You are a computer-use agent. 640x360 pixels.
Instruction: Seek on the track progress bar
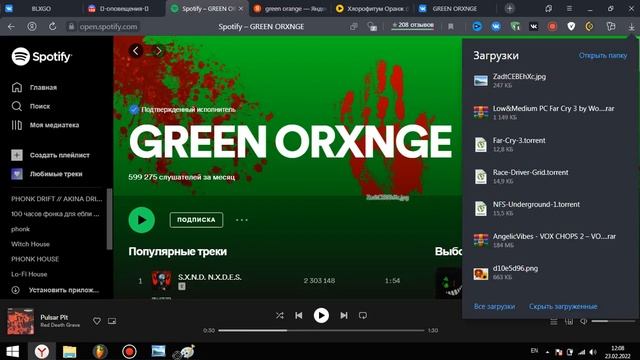(x=321, y=331)
